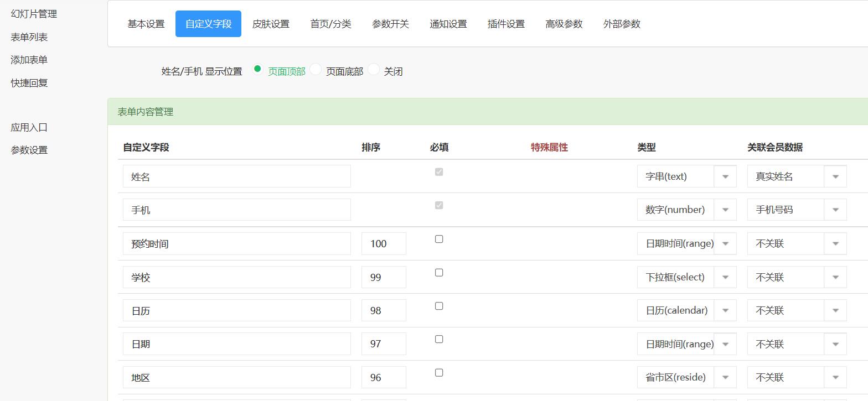Image resolution: width=868 pixels, height=401 pixels.
Task: Switch to 皮肤设置 tab
Action: point(271,24)
